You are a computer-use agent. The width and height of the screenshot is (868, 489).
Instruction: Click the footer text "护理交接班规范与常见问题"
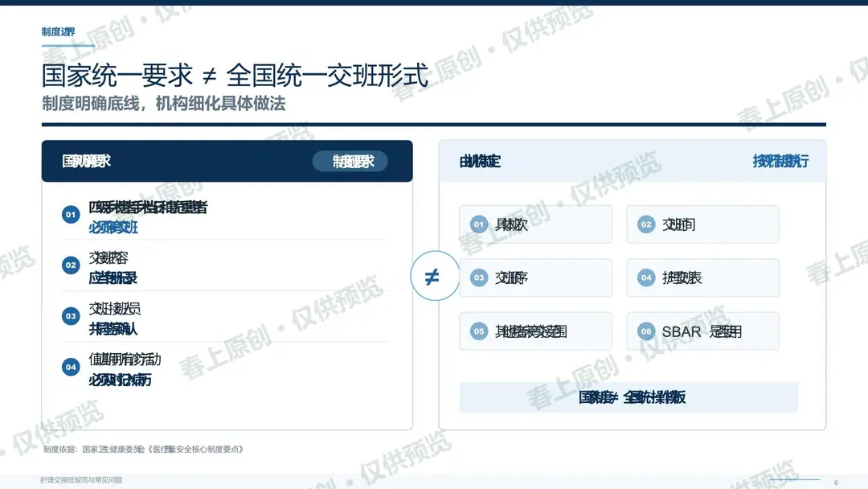pyautogui.click(x=81, y=480)
